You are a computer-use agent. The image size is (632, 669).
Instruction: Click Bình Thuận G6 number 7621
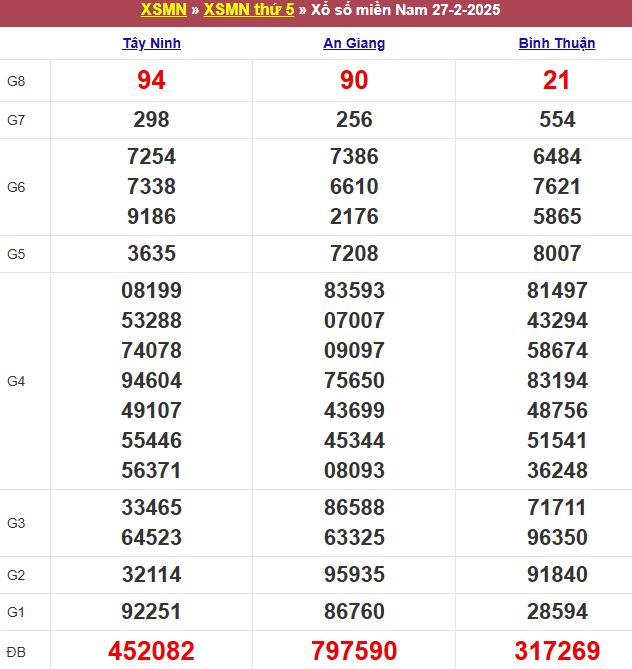pos(557,186)
